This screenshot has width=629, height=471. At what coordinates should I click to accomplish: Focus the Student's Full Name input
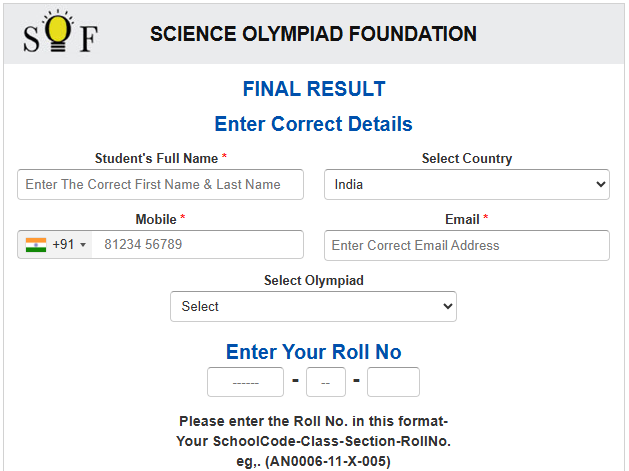(160, 184)
